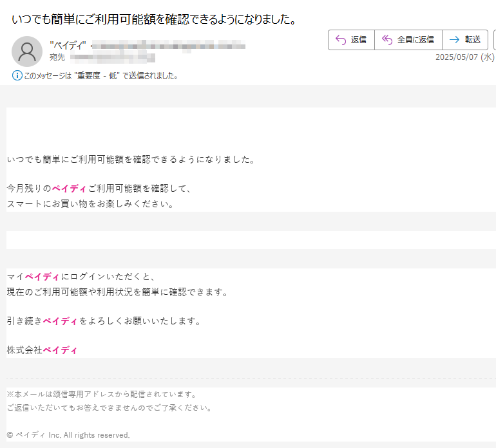Click the ご返信いただいても footer line
This screenshot has width=496, height=448.
(x=110, y=408)
